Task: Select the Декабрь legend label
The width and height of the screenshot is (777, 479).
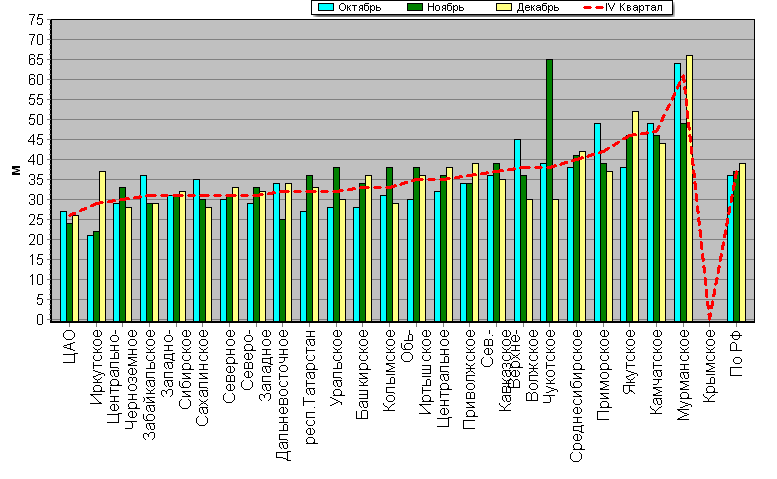Action: [x=538, y=7]
